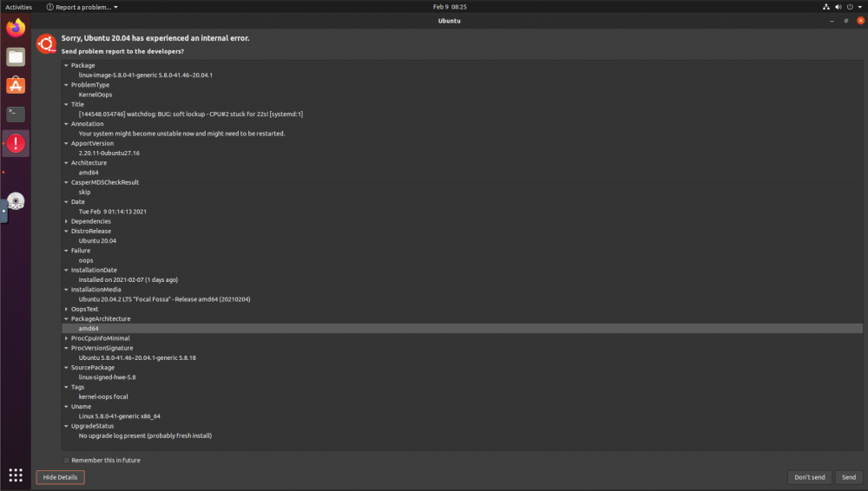Select the Focal Fossa installation media row
868x491 pixels.
coord(463,299)
